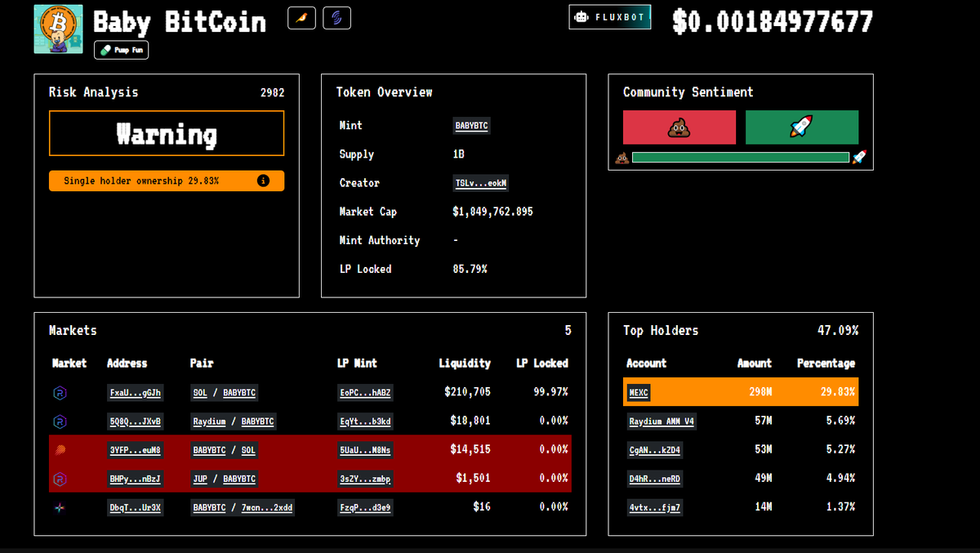Click the Raydium icon in 5Q8Q...JXvB row

(60, 421)
